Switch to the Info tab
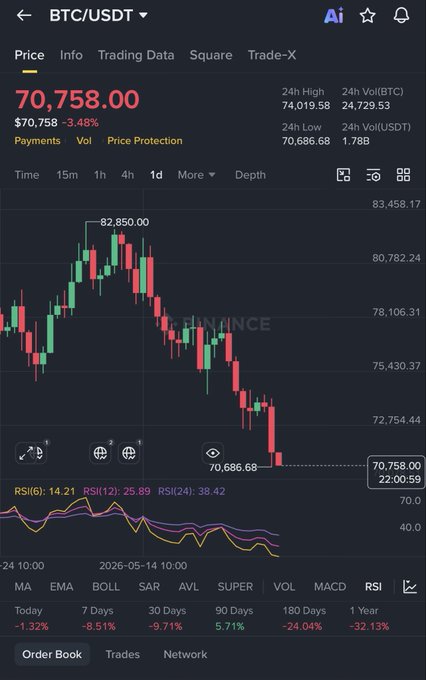Screen dimensions: 426x680 71,55
